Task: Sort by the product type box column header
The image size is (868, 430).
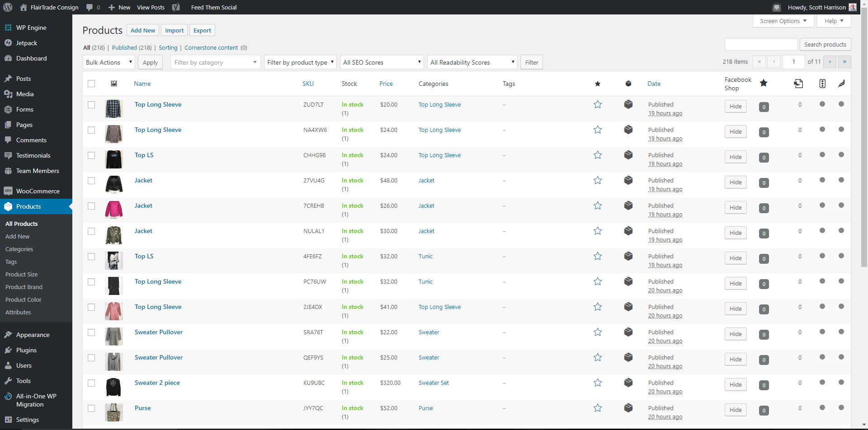Action: point(628,84)
